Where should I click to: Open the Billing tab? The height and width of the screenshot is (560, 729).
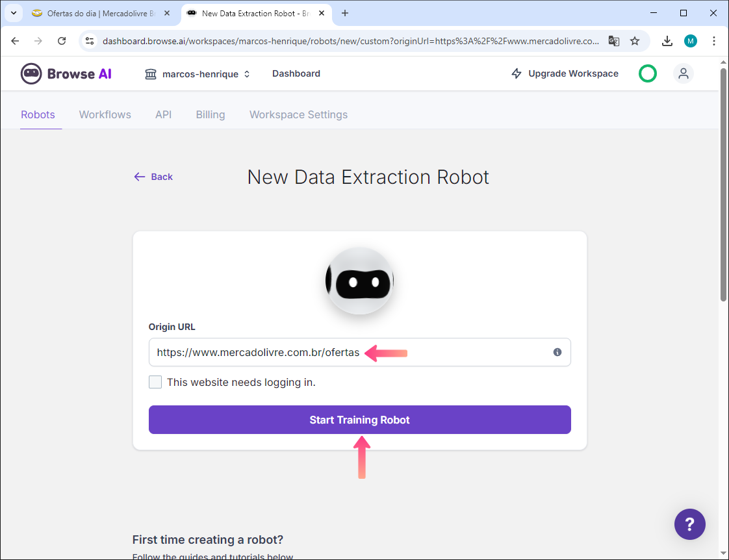(210, 115)
